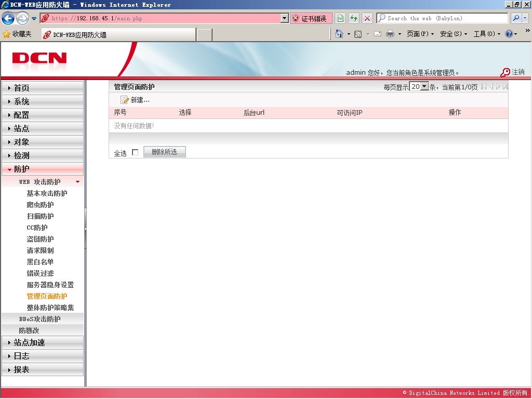Screen dimensions: 532x399
Task: Click the IE home icon
Action: [339, 34]
